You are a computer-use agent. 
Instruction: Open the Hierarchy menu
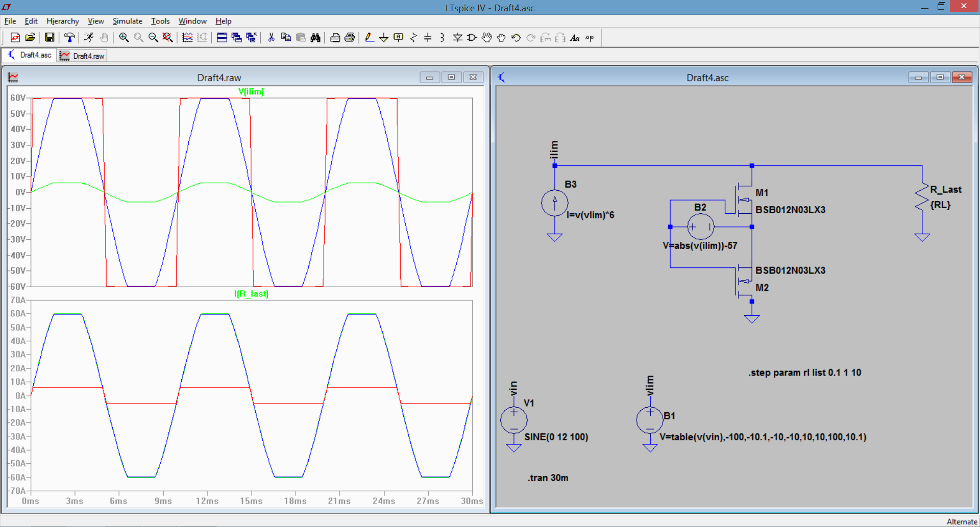click(x=63, y=21)
